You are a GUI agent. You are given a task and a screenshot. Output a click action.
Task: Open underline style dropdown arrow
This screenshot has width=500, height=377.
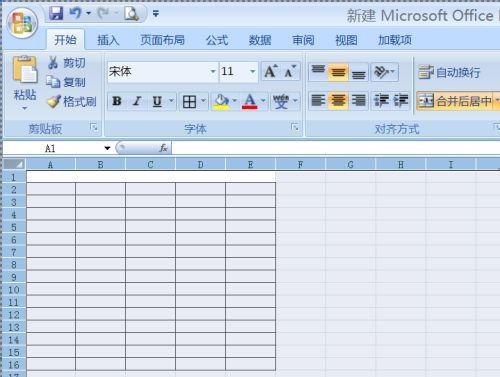171,100
